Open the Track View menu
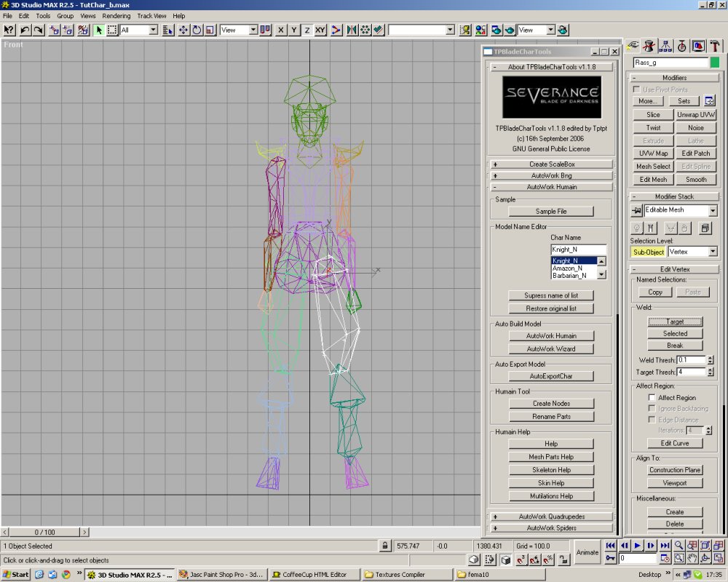Screen dimensions: 728x582 pyautogui.click(x=151, y=16)
